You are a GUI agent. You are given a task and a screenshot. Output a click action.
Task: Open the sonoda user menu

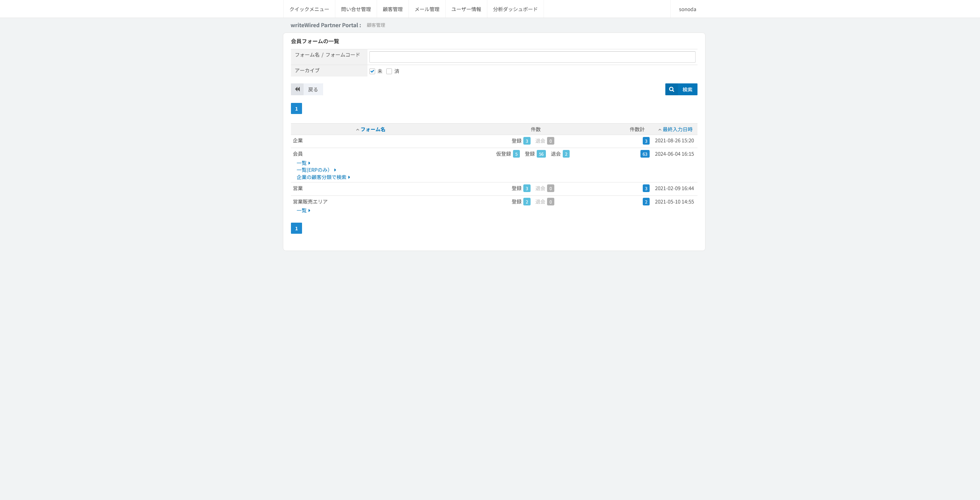click(x=688, y=9)
